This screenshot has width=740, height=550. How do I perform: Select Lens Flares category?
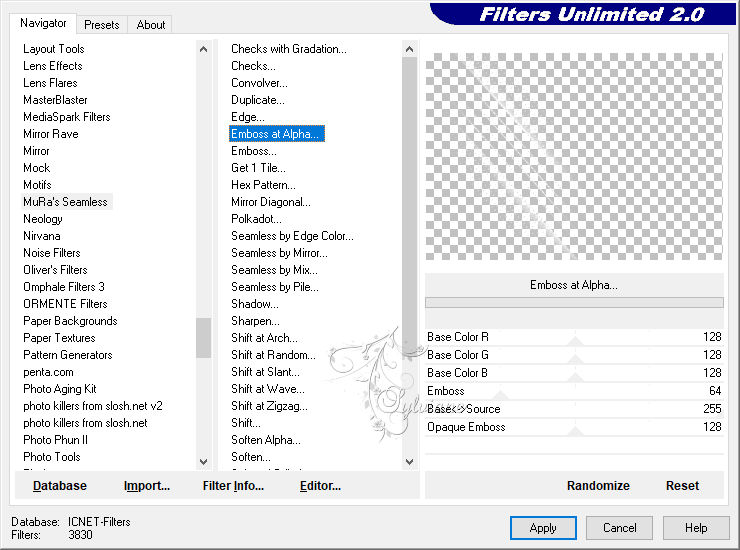[50, 83]
